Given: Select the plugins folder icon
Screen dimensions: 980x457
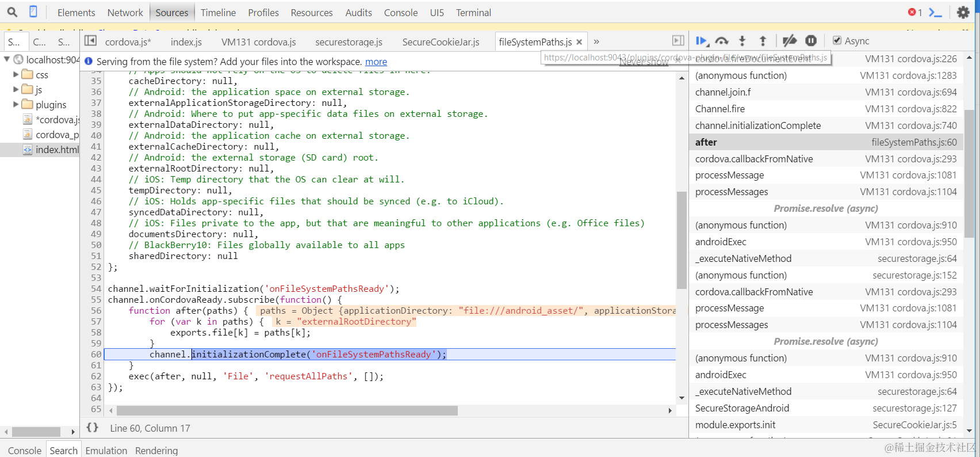Looking at the screenshot, I should 27,104.
